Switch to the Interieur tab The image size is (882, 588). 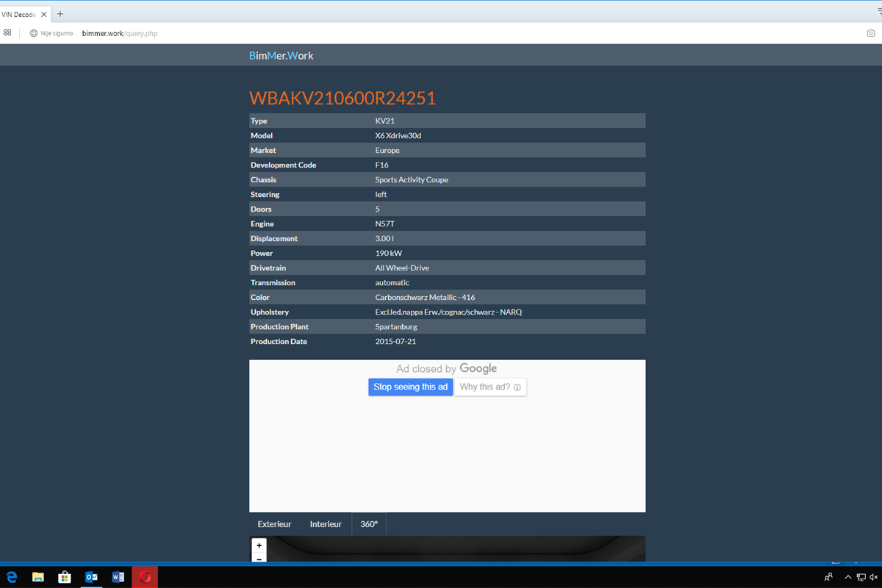[x=326, y=524]
